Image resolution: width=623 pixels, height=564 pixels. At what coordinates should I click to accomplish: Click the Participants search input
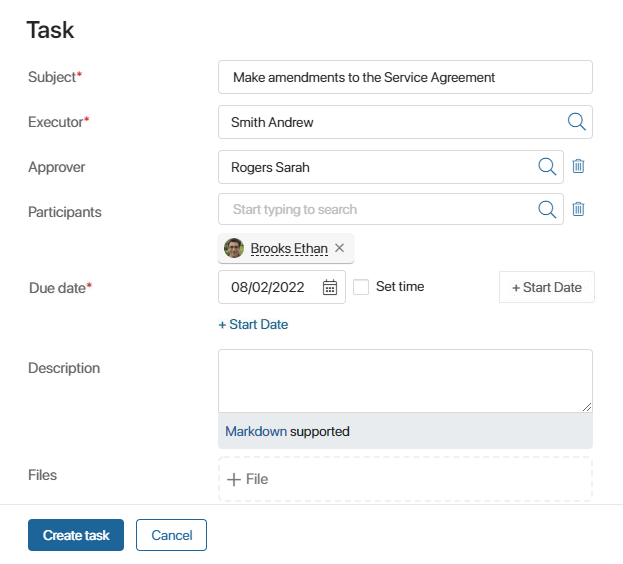coord(391,209)
